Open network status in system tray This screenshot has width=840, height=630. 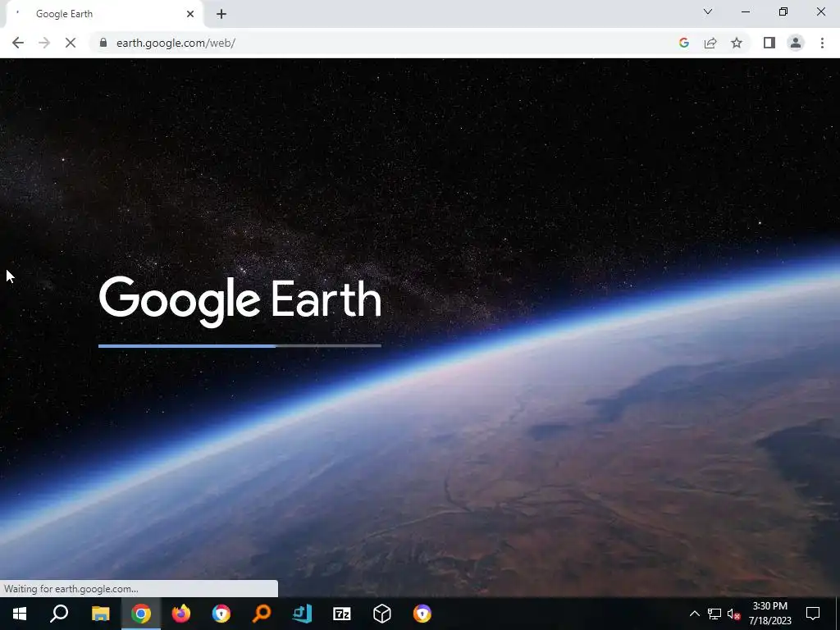[714, 614]
